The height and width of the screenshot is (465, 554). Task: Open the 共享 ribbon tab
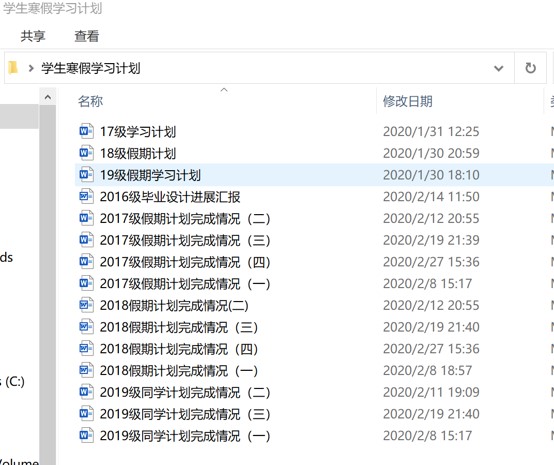point(33,36)
